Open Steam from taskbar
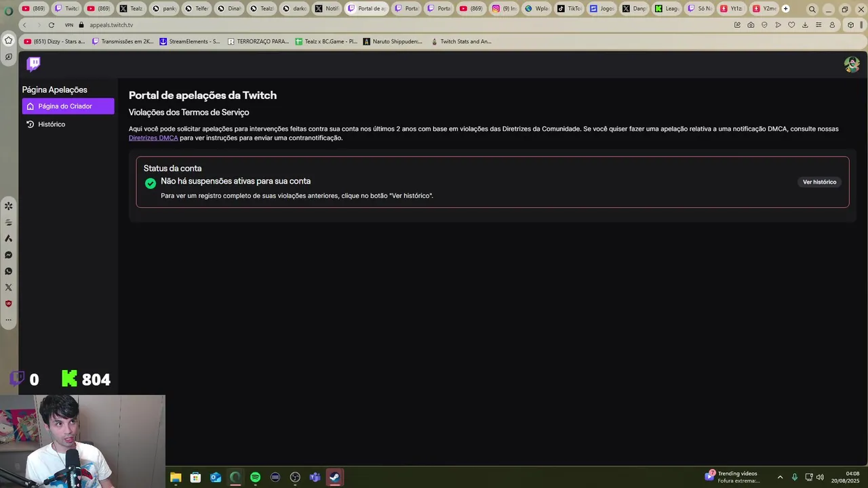868x488 pixels. click(x=334, y=477)
